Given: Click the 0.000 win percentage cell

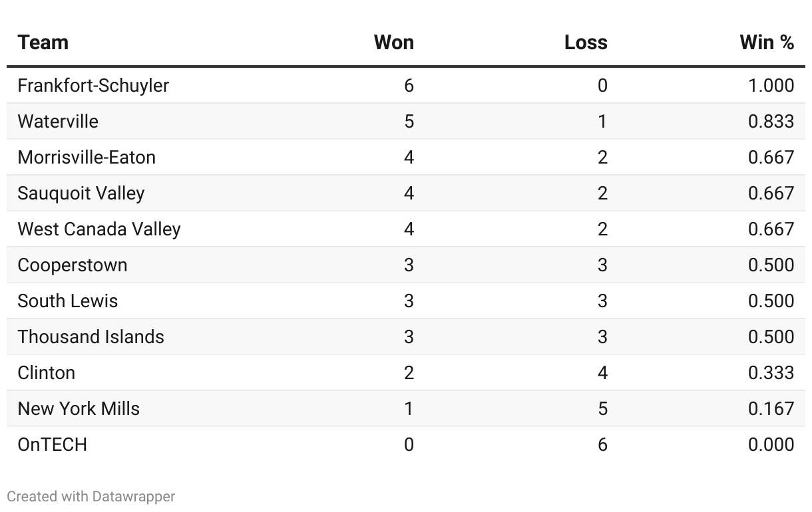Looking at the screenshot, I should (771, 444).
